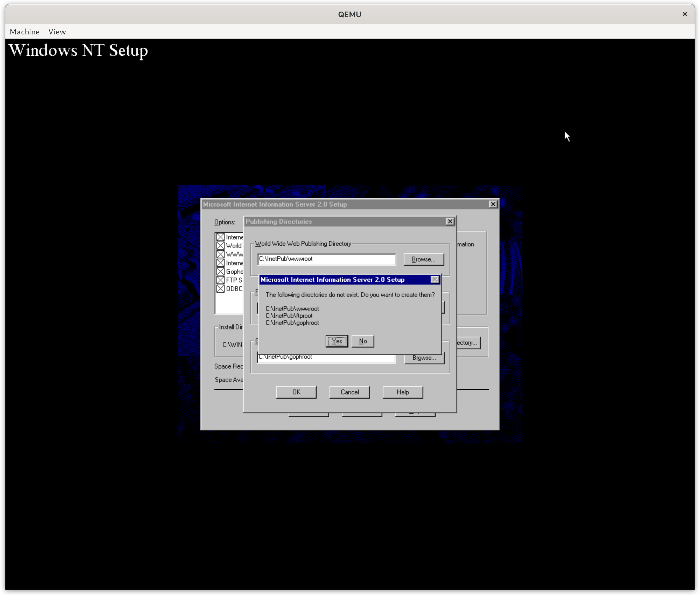Close the QEMU window

[x=684, y=14]
